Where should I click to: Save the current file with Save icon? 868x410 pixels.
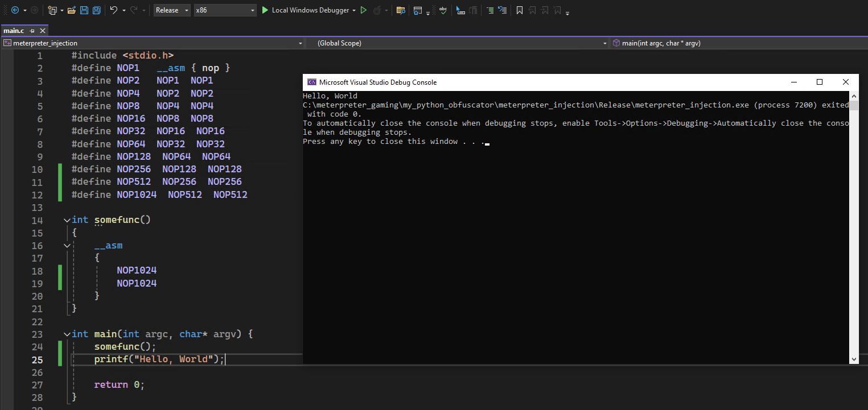[x=84, y=10]
